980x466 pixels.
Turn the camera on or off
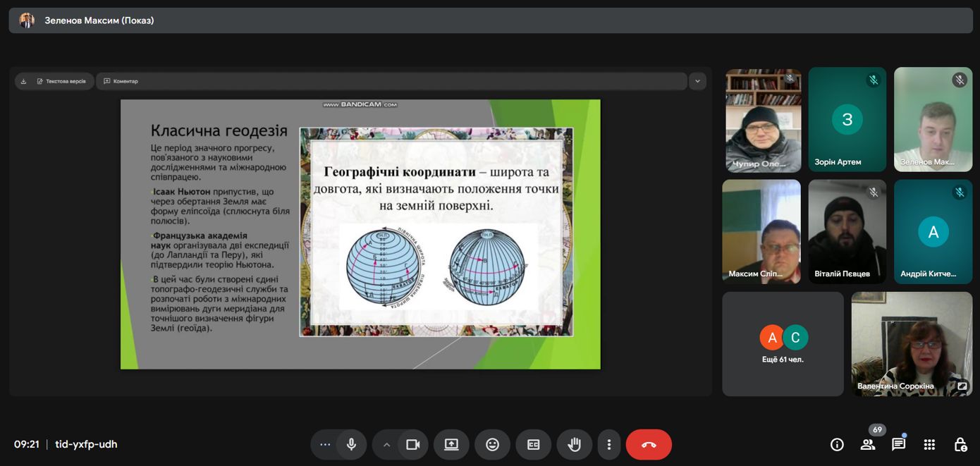point(413,444)
